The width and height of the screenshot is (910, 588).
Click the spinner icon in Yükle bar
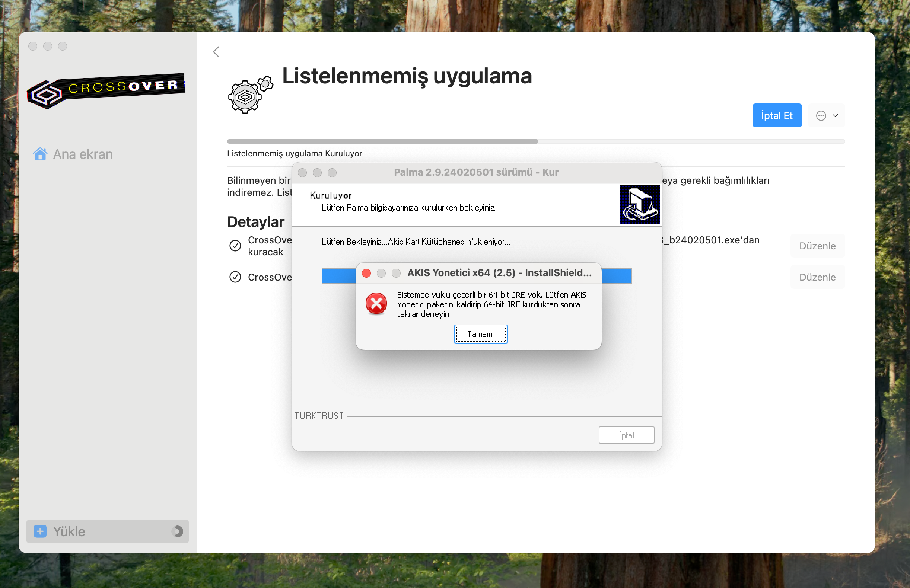[x=177, y=531]
